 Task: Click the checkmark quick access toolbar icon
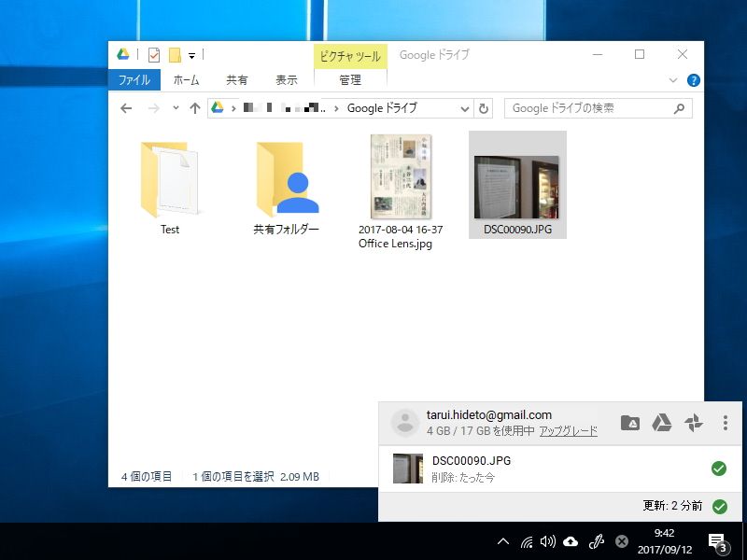point(153,54)
